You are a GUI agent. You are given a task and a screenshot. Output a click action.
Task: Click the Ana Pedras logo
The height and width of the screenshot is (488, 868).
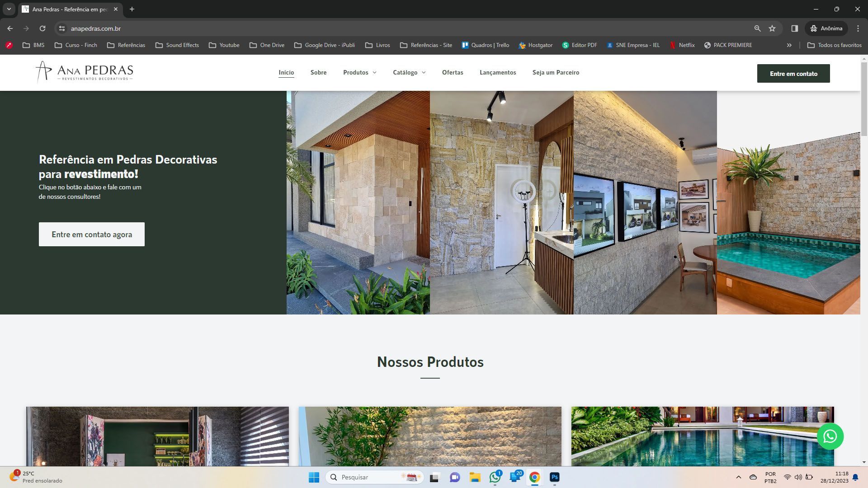85,72
